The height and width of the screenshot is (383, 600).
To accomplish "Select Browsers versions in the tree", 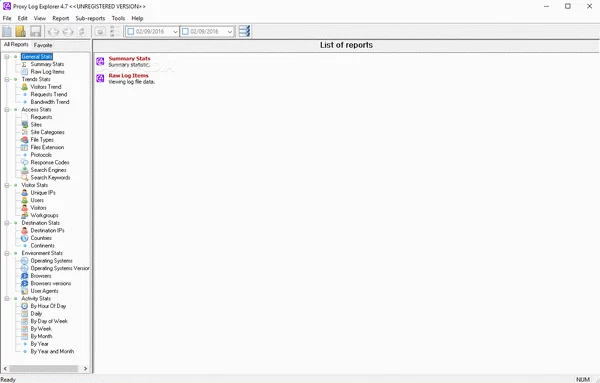I will (51, 284).
